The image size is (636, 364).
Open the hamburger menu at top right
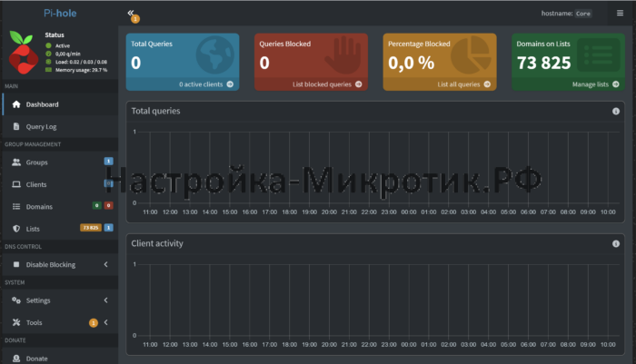620,14
